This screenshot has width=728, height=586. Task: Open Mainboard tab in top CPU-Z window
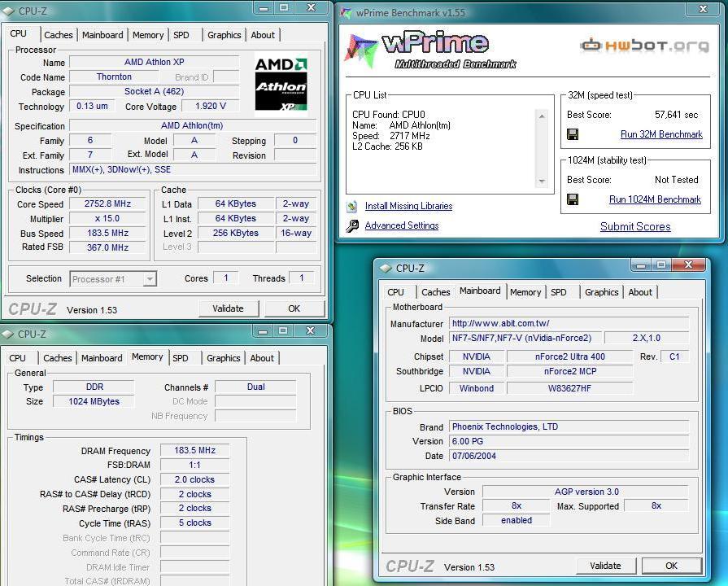pyautogui.click(x=102, y=35)
